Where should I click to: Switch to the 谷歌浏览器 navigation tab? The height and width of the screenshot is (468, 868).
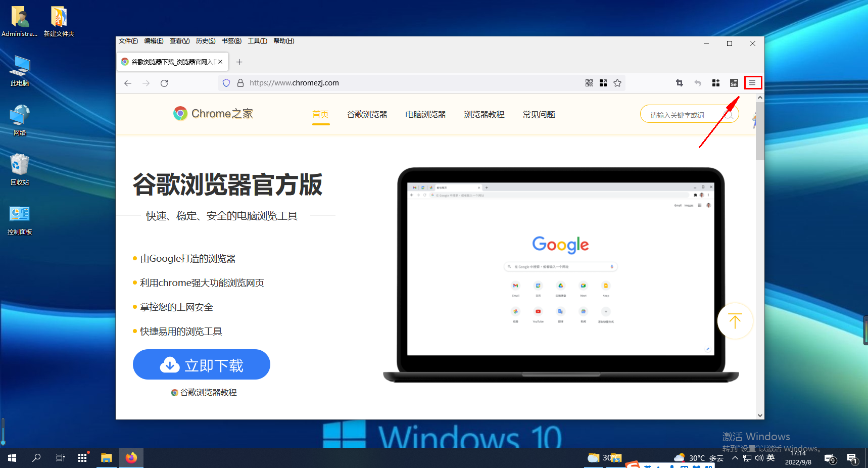[367, 115]
